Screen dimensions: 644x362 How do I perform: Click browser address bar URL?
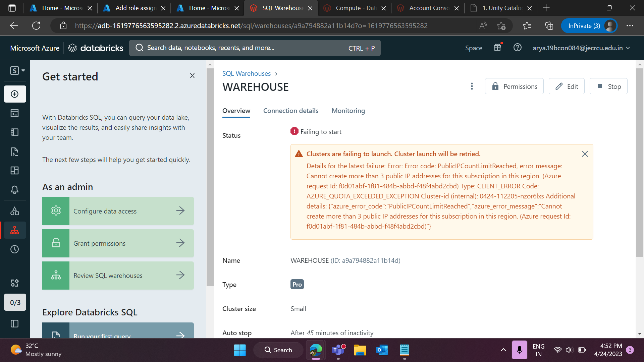[251, 26]
